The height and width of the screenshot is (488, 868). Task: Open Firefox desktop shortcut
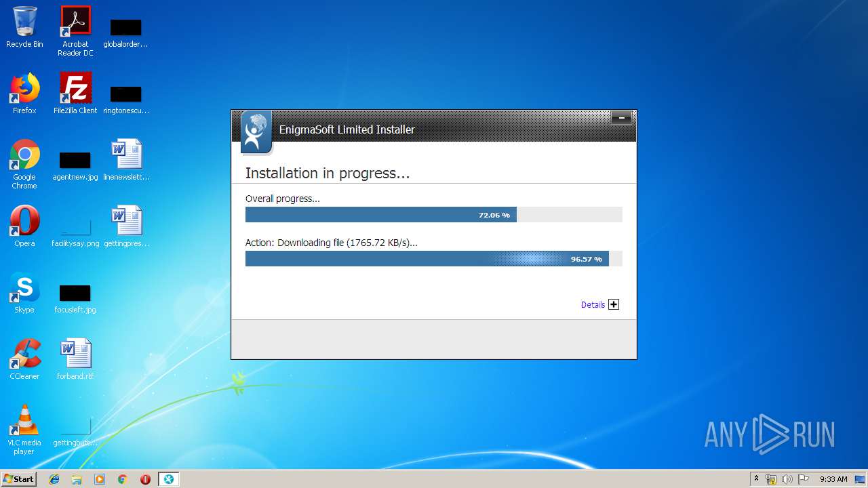(24, 94)
